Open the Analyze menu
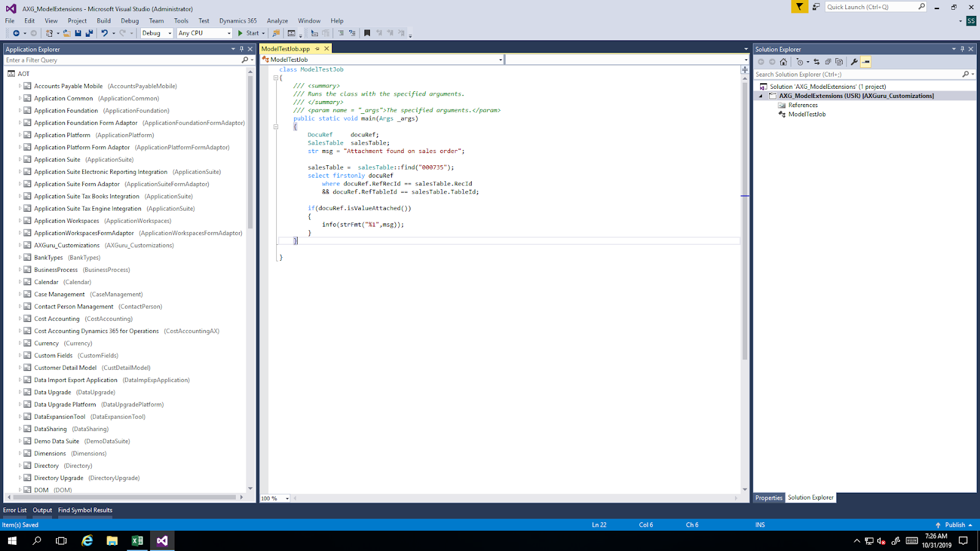980x551 pixels. click(277, 21)
